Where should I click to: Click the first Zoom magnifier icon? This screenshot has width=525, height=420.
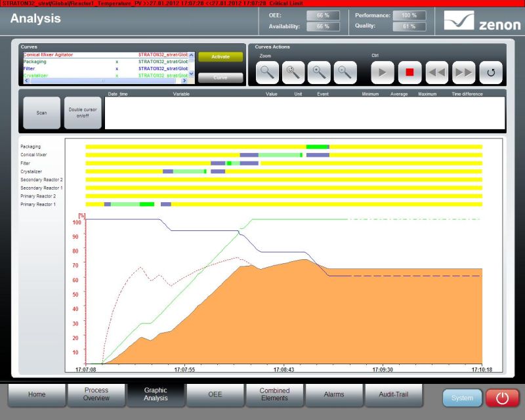(268, 72)
